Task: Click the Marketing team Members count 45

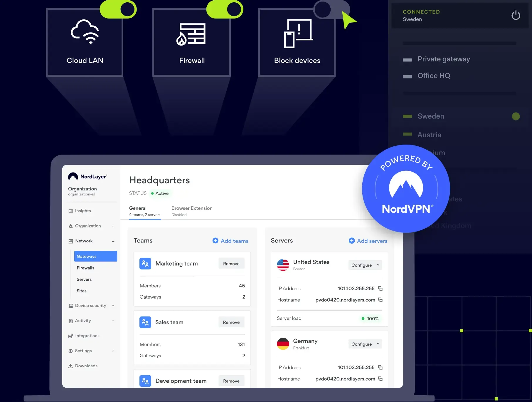Action: [242, 286]
